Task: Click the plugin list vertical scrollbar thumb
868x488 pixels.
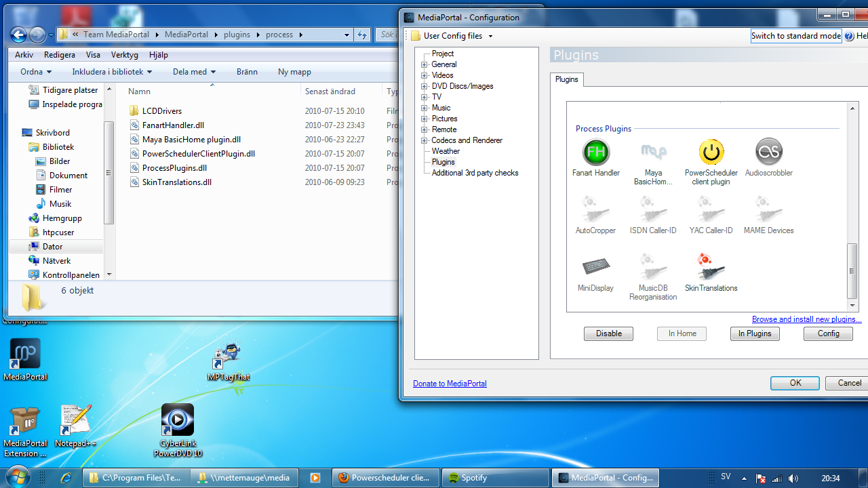Action: coord(852,271)
